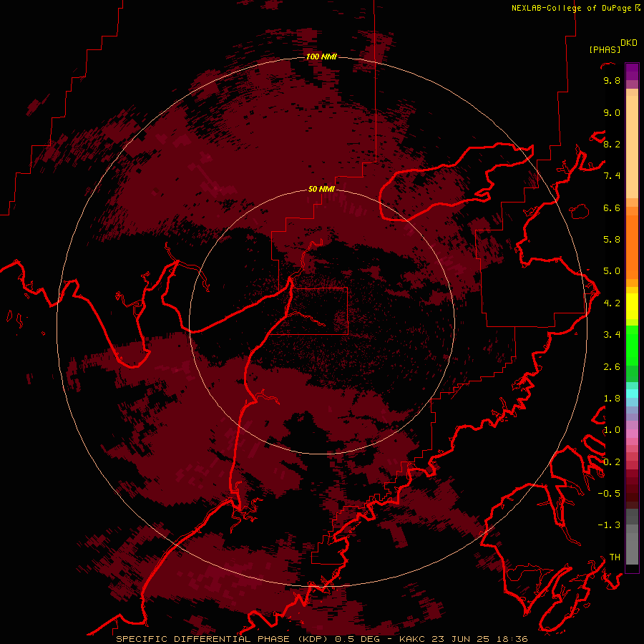
Task: Click the TH threshold label on the legend
Action: point(615,557)
